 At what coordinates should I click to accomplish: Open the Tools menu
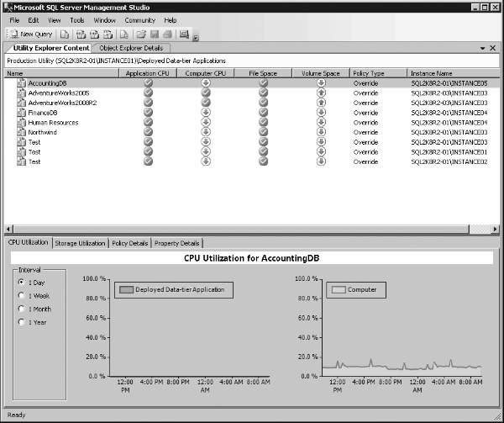tap(77, 20)
